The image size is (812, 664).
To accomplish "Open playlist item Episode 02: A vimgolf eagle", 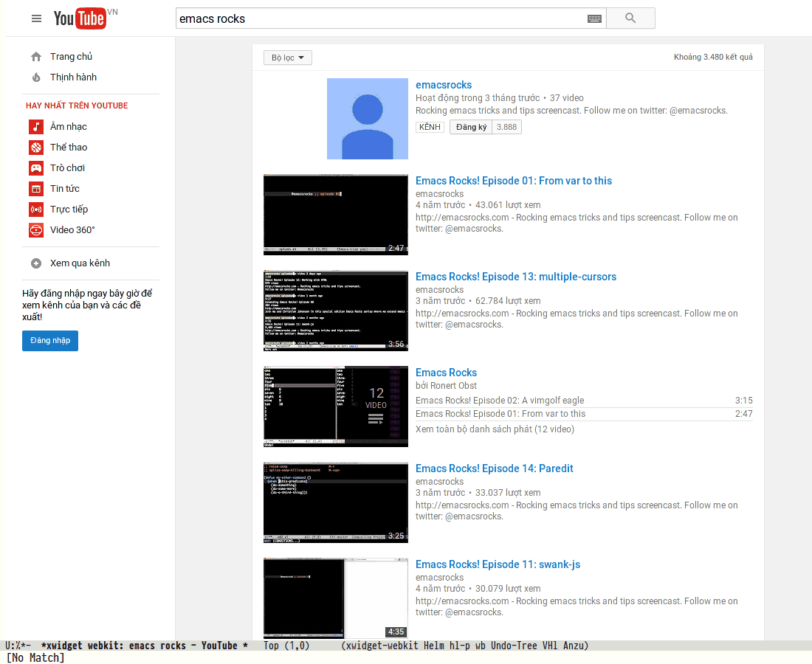I will click(x=500, y=401).
